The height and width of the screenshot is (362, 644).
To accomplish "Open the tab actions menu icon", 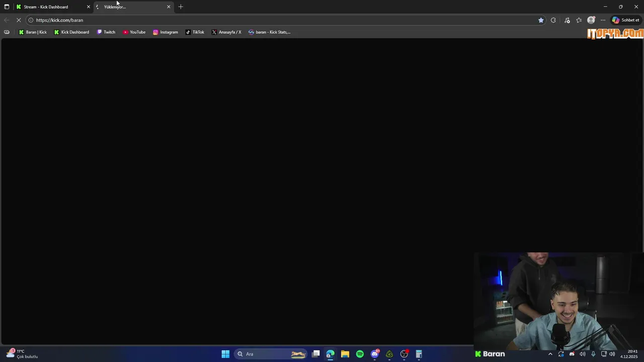I will 7,7.
